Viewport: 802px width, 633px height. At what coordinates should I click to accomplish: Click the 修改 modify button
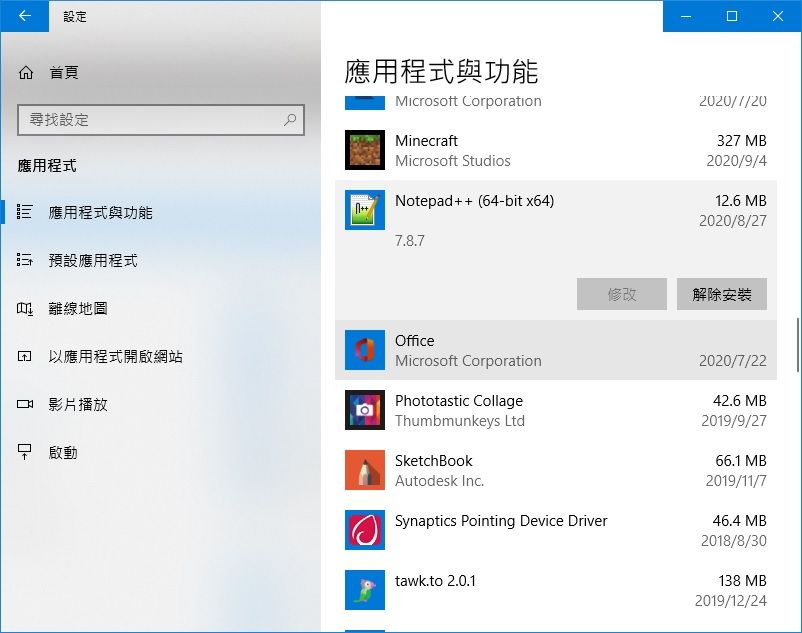[x=621, y=294]
